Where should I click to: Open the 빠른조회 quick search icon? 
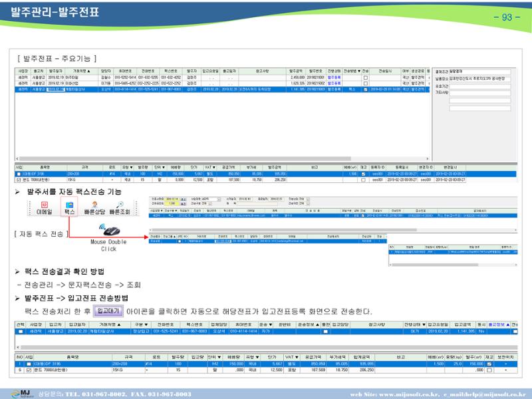(x=120, y=207)
